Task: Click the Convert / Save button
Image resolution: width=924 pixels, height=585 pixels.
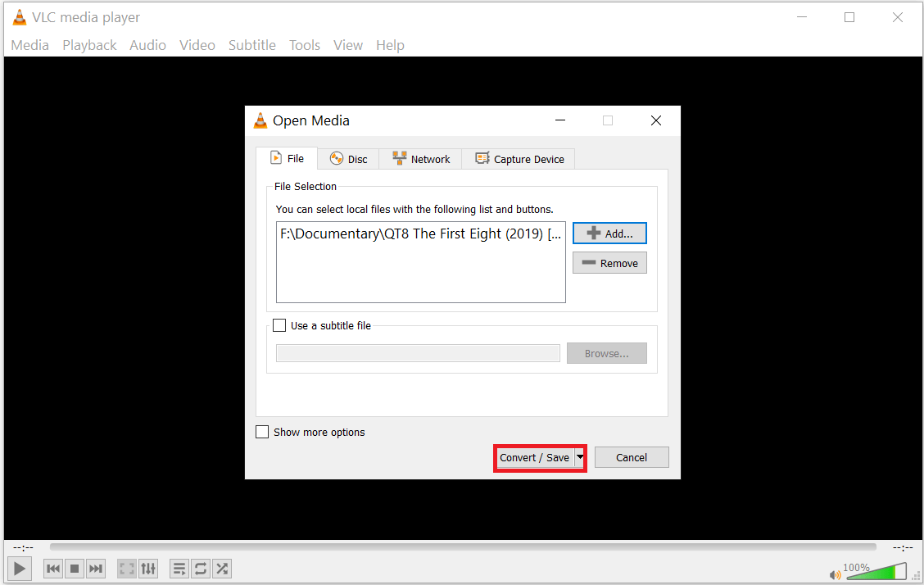Action: [x=534, y=458]
